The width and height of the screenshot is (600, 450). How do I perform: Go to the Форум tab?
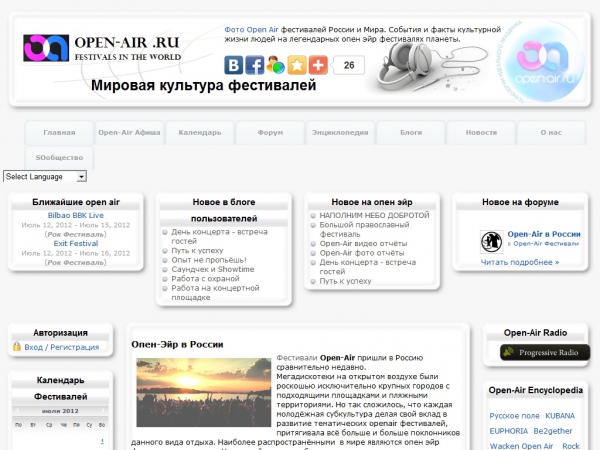pyautogui.click(x=270, y=132)
